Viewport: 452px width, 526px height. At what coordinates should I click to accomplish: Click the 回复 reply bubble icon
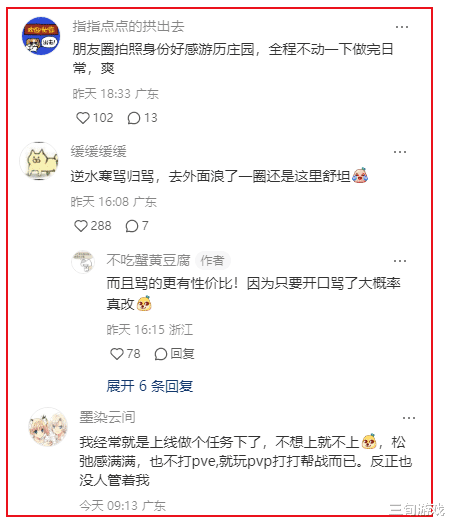pos(161,354)
